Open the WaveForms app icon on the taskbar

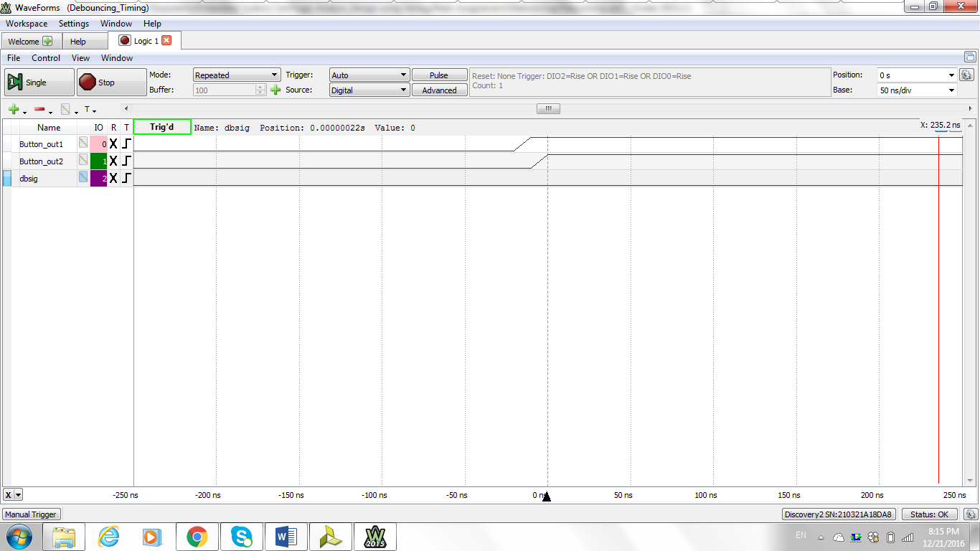coord(375,536)
